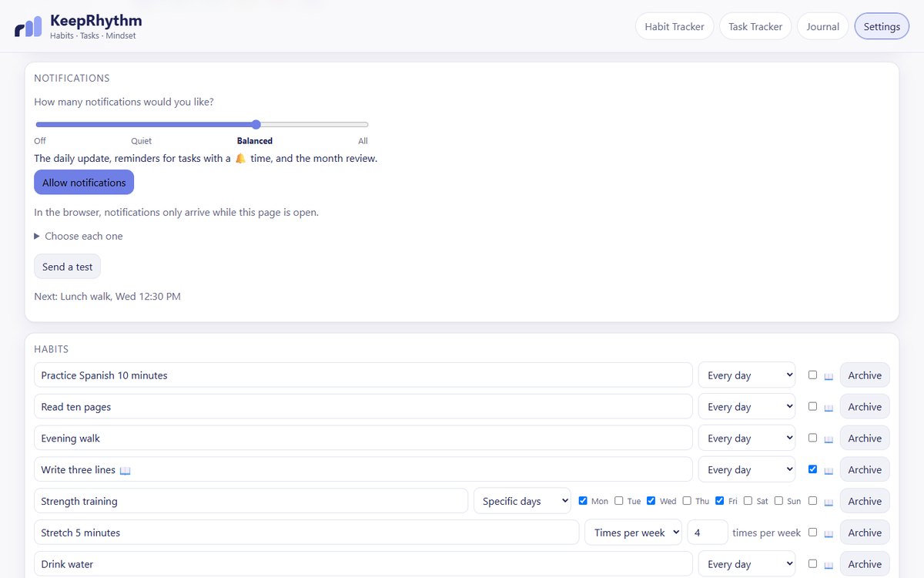Open frequency dropdown for Read ten pages
The width and height of the screenshot is (924, 578).
(x=747, y=407)
